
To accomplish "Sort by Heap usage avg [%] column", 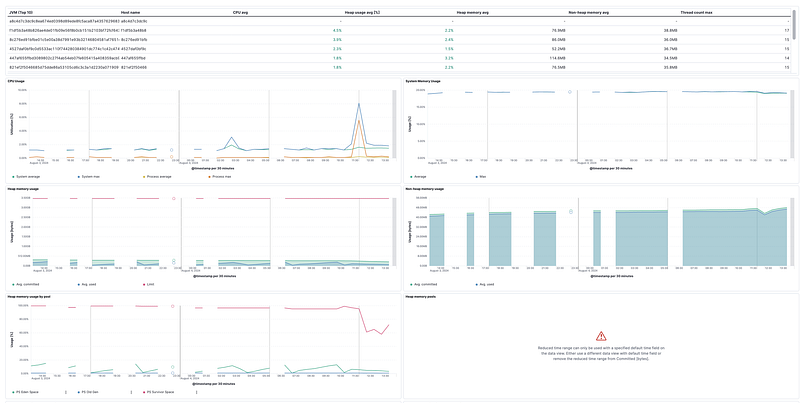I will click(x=362, y=12).
